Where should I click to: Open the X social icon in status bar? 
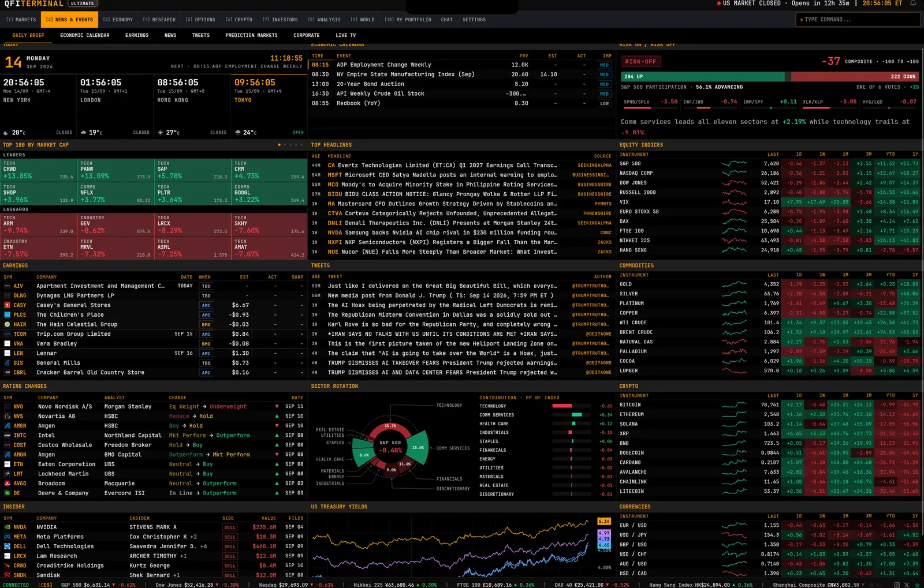click(907, 585)
